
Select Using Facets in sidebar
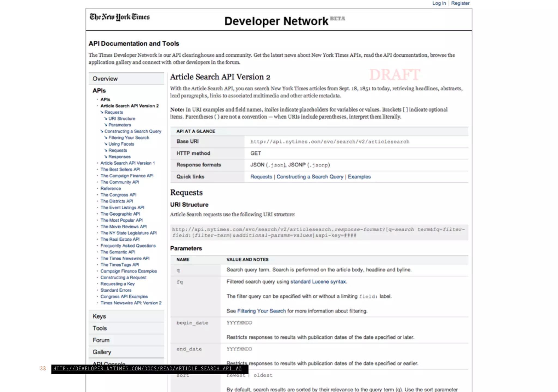(121, 144)
